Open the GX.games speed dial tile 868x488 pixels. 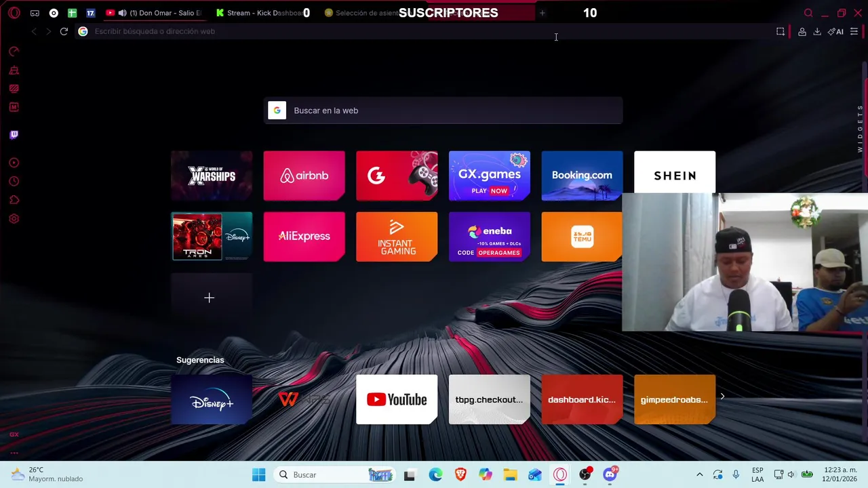(490, 176)
